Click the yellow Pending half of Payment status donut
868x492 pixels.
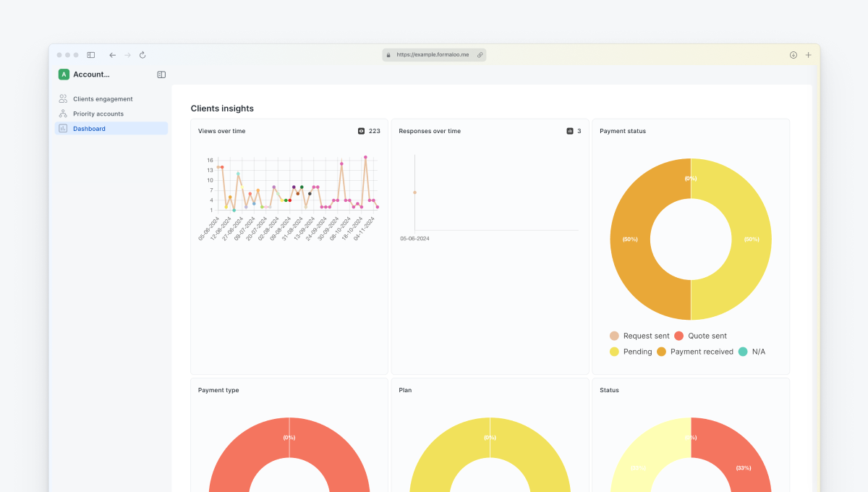tap(751, 239)
